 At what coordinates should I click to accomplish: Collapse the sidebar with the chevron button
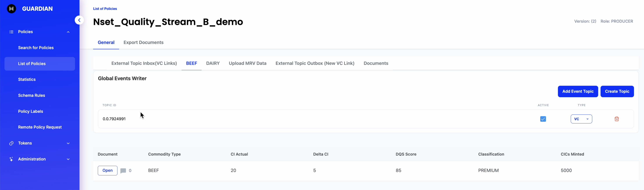[79, 20]
